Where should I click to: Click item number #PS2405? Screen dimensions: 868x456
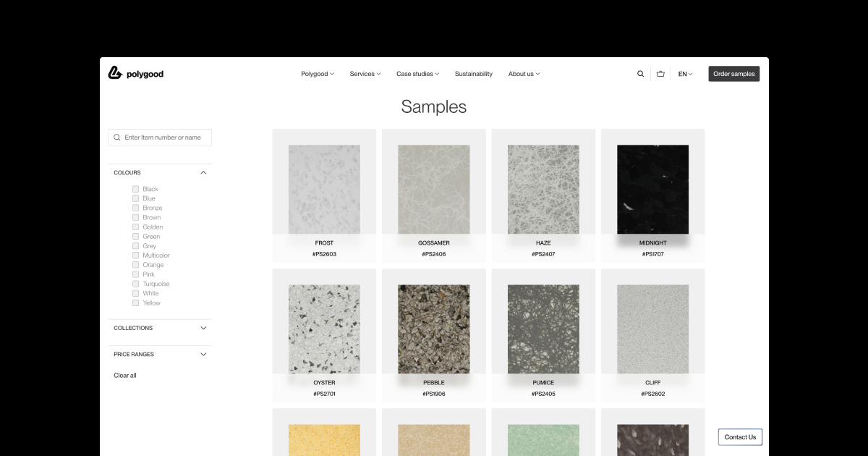point(543,394)
